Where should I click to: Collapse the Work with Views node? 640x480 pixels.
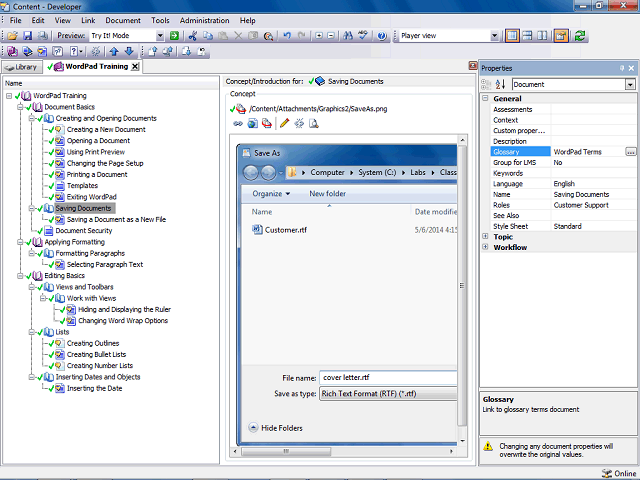point(42,298)
